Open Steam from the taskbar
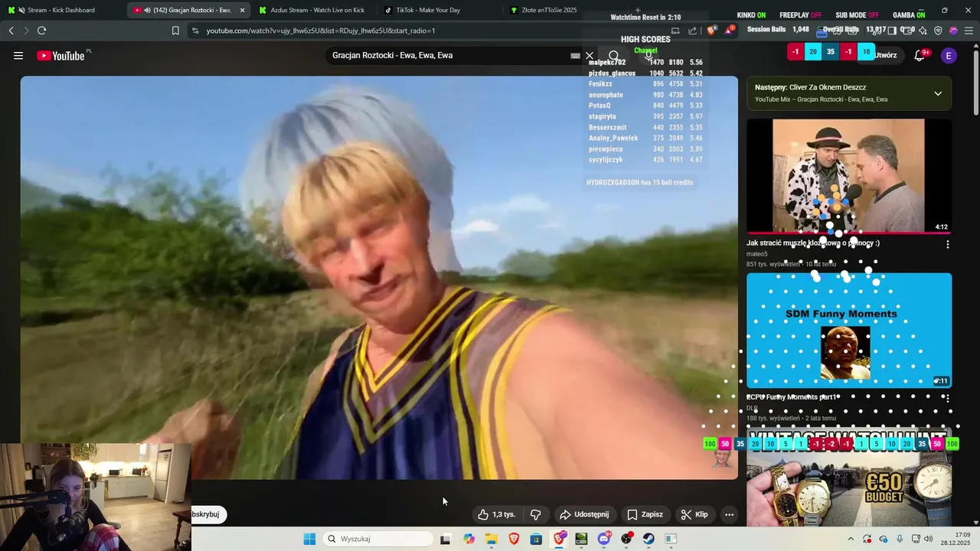980x551 pixels. 648,539
